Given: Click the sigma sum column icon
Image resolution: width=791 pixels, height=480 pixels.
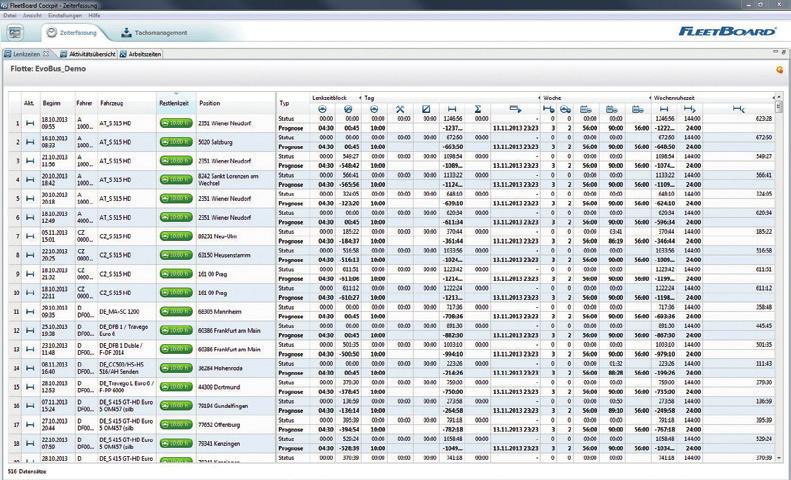Looking at the screenshot, I should (478, 109).
